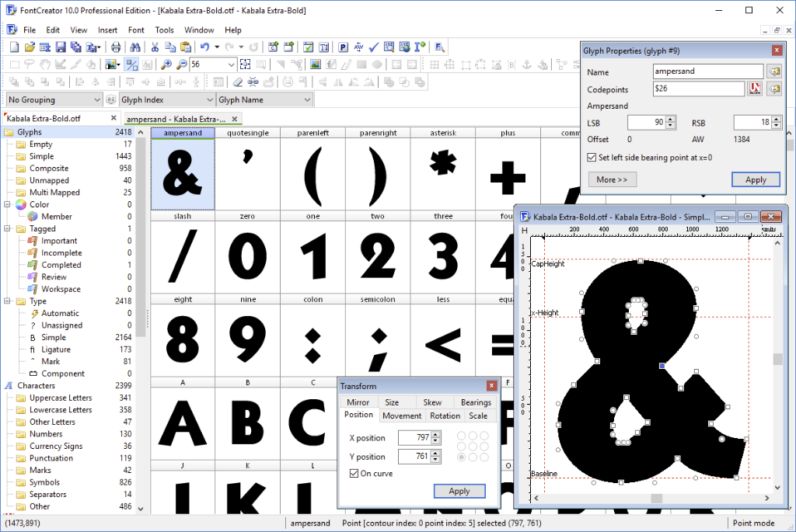This screenshot has width=796, height=532.
Task: Click the Validate checkmark icon in toolbar
Action: pyautogui.click(x=373, y=47)
